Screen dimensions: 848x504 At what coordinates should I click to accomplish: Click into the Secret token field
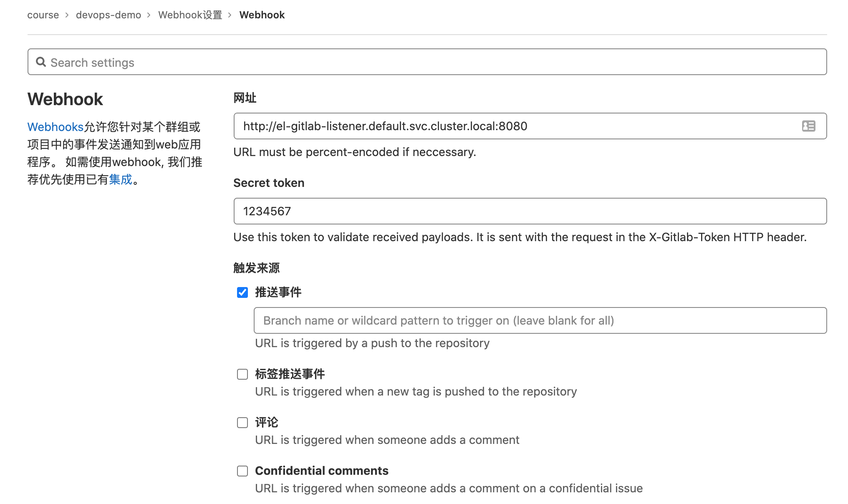point(530,211)
